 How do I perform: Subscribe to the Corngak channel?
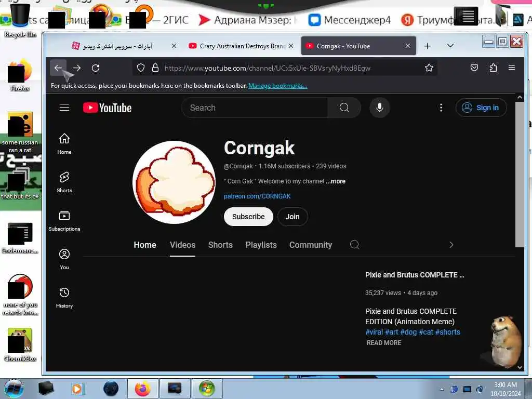pyautogui.click(x=248, y=217)
